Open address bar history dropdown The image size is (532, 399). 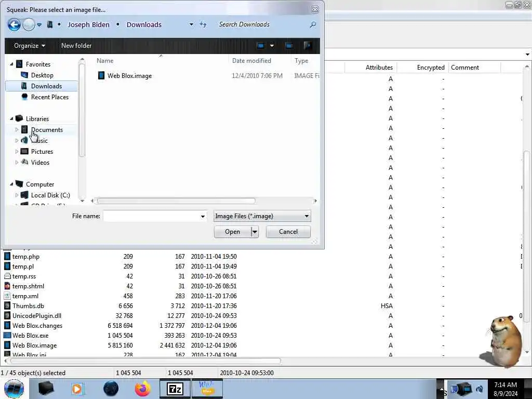pyautogui.click(x=191, y=24)
